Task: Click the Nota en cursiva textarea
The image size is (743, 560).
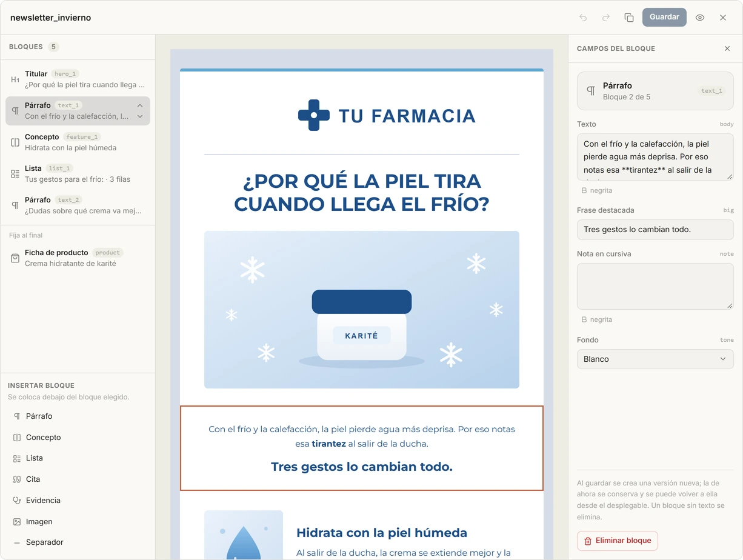Action: click(655, 286)
